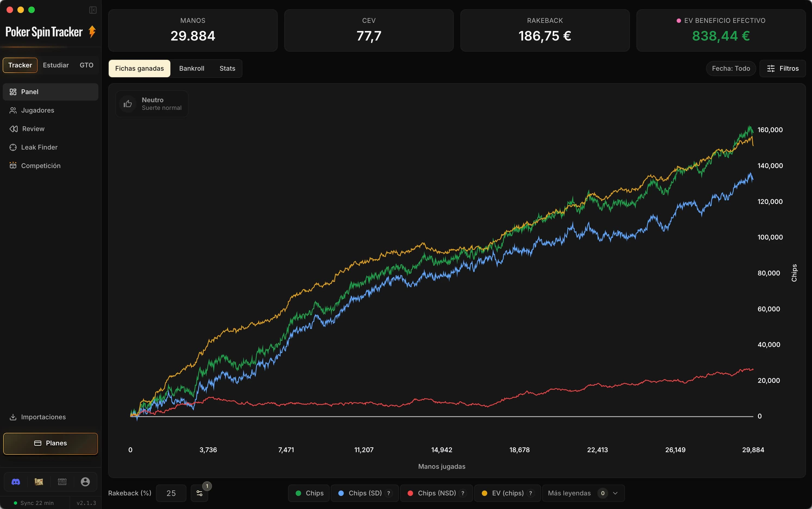812x509 pixels.
Task: Open the Discord icon link
Action: coord(16,482)
